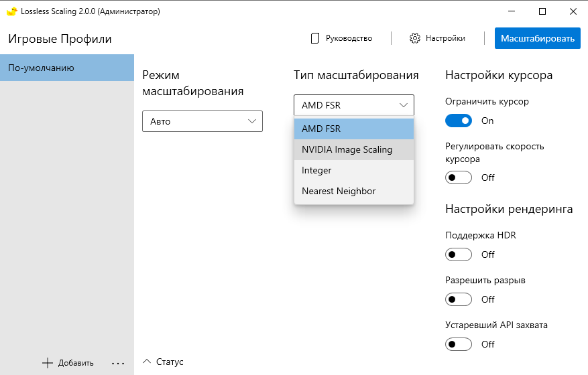Click the plus icon to add profile
This screenshot has height=375, width=588.
point(47,363)
